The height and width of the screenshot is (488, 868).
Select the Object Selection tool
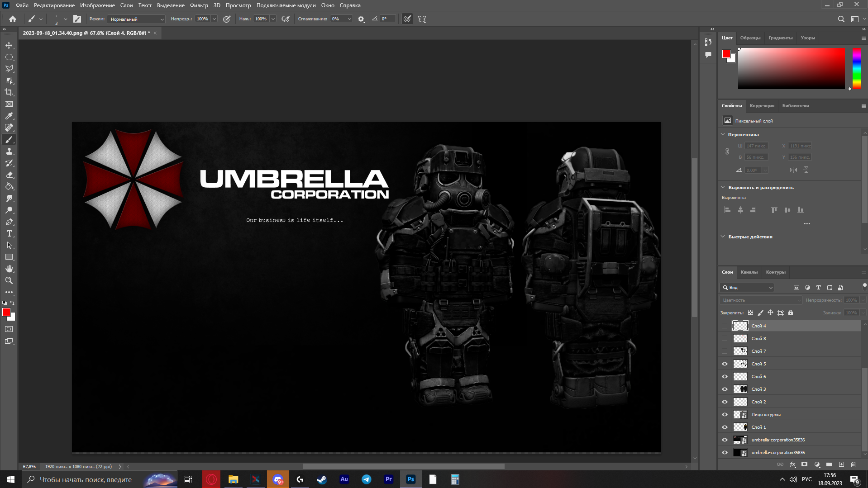click(x=9, y=81)
